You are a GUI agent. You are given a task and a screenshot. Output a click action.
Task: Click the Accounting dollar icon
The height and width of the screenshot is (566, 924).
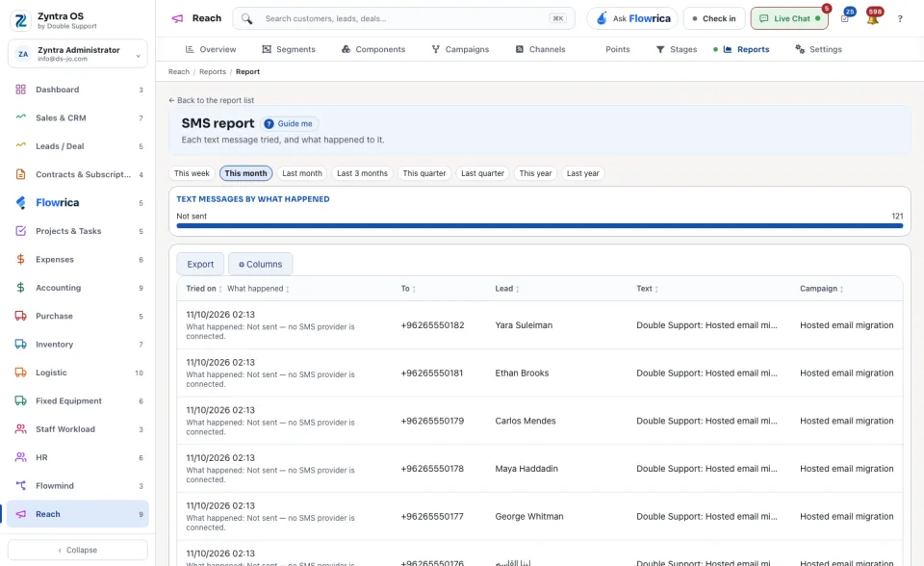(20, 288)
